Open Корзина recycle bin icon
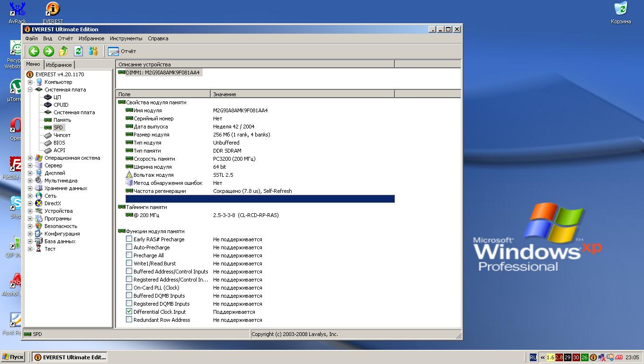 (620, 13)
